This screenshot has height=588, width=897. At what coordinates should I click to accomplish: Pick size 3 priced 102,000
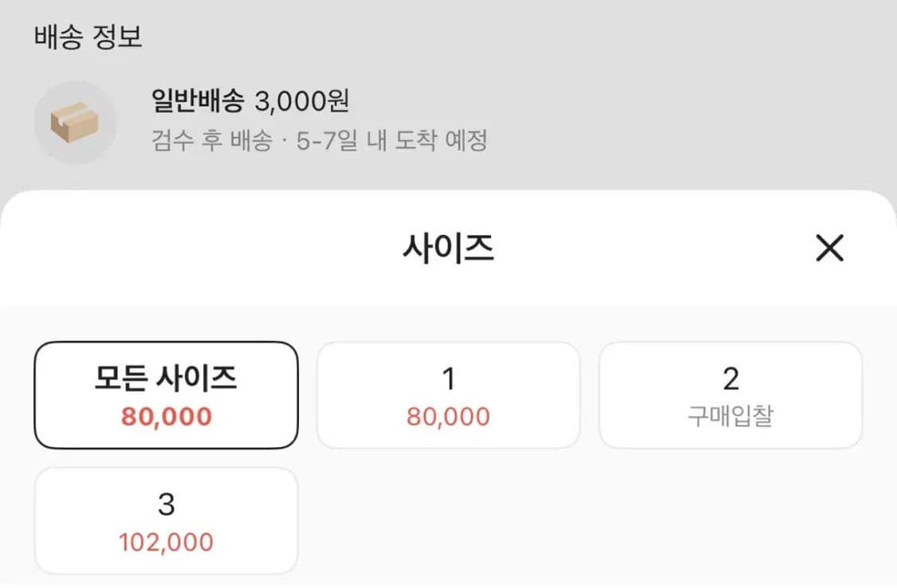[x=166, y=519]
